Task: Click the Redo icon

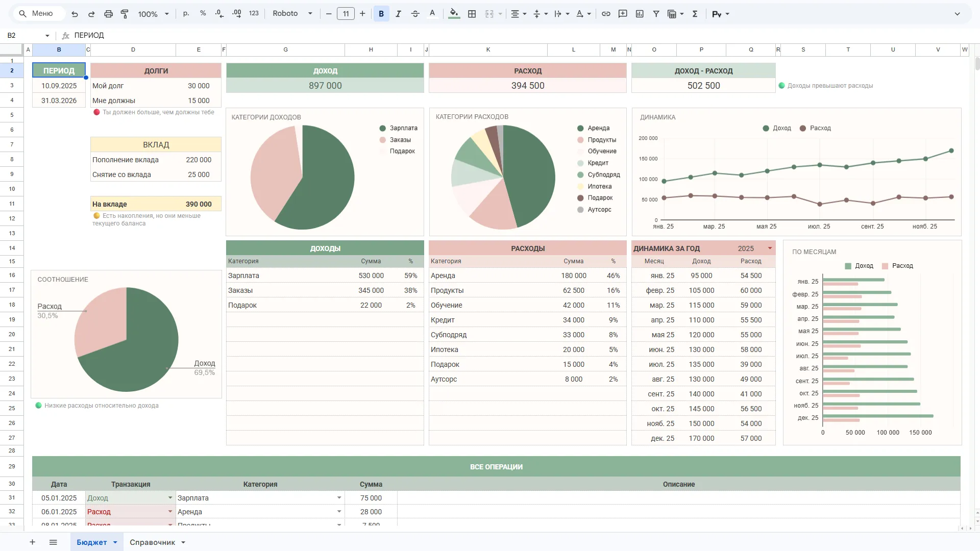Action: click(91, 14)
